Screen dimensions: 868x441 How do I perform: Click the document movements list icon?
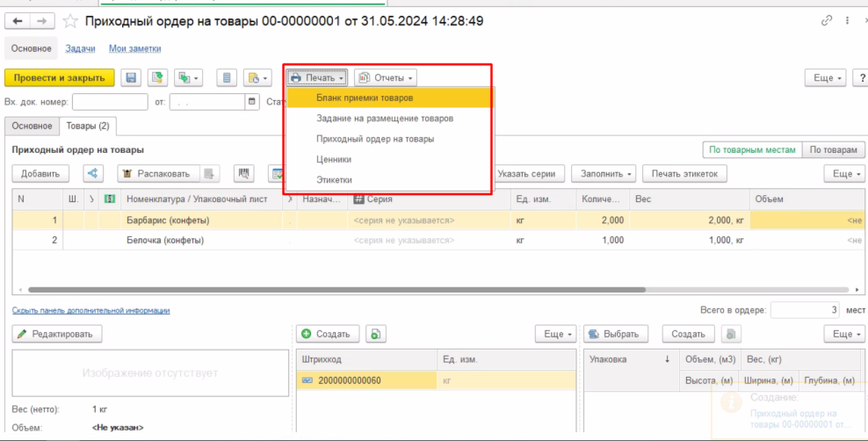click(228, 78)
